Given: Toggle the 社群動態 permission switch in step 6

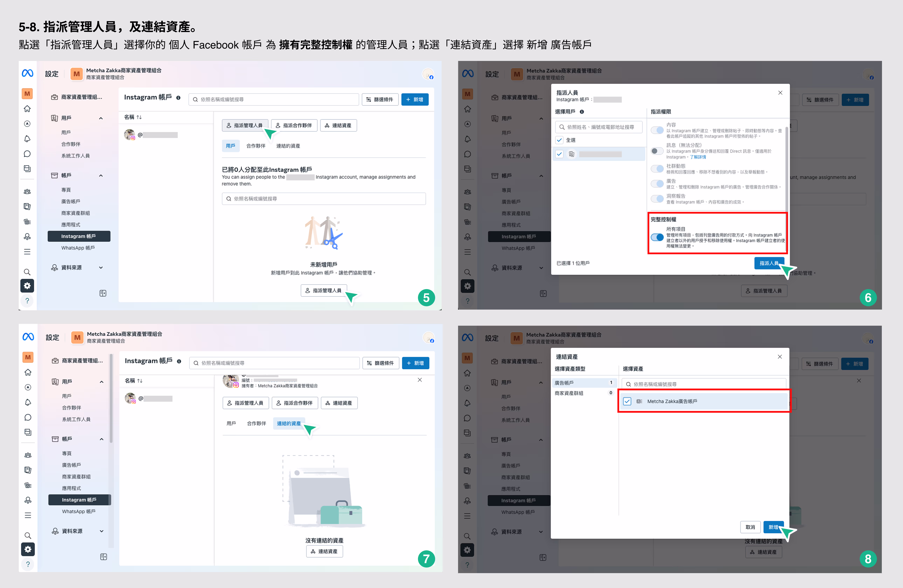Looking at the screenshot, I should [x=657, y=169].
